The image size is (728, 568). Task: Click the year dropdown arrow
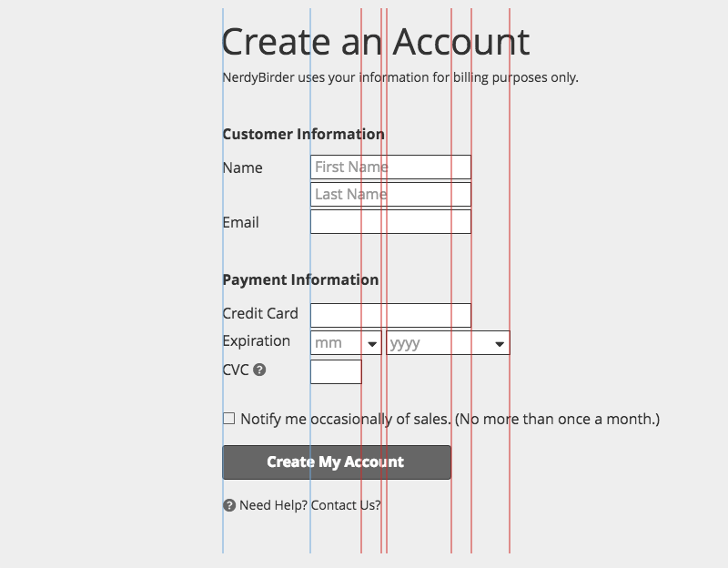500,344
